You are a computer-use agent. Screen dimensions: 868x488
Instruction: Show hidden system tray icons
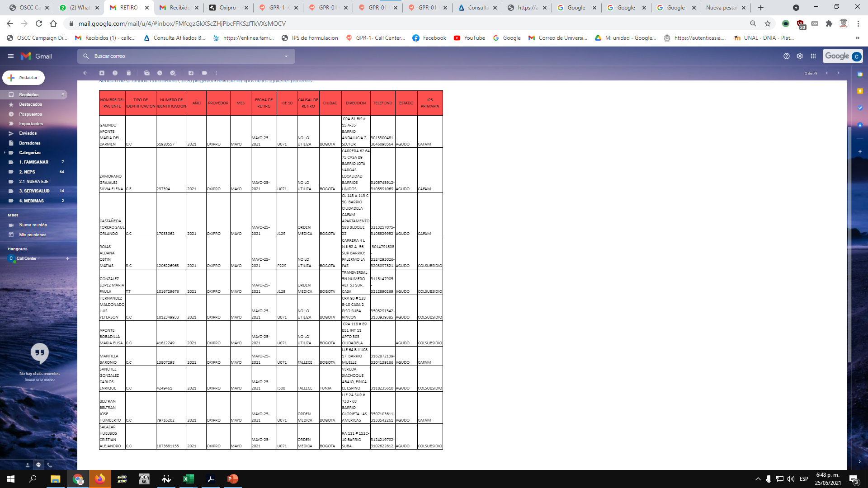pos(758,479)
